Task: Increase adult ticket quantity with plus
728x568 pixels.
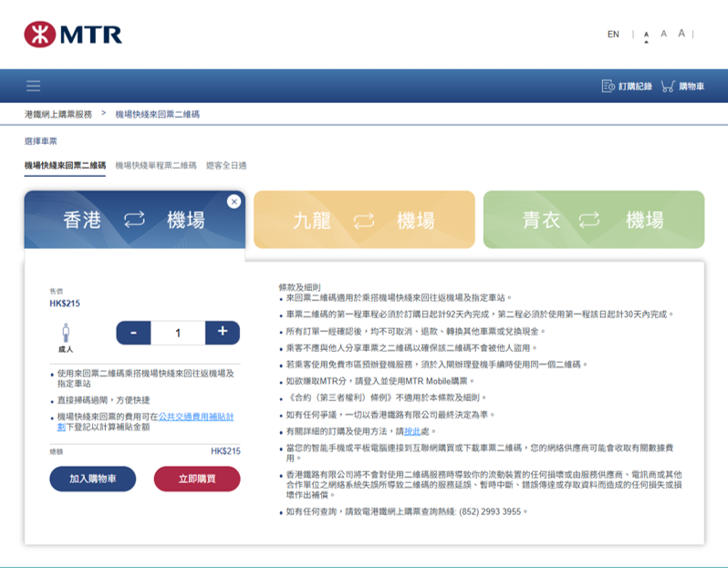Action: click(223, 333)
